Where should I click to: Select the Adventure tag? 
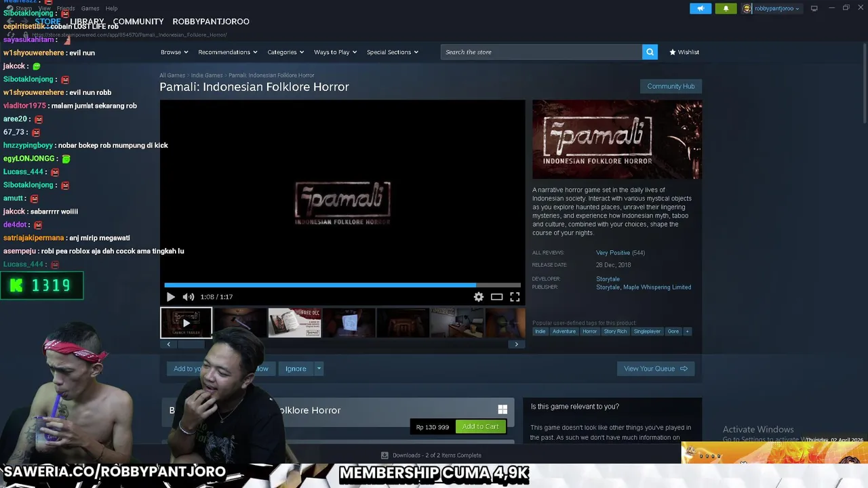coord(564,331)
